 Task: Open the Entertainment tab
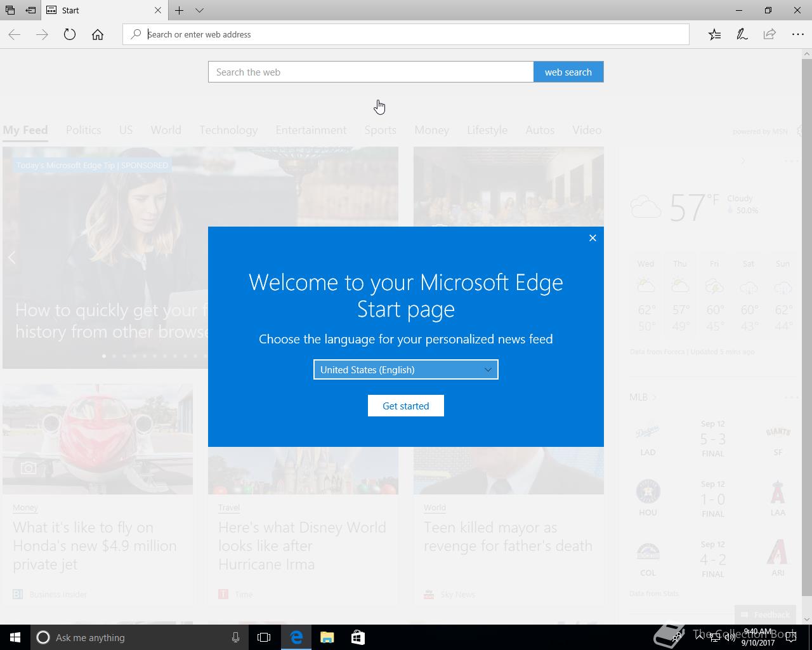311,129
